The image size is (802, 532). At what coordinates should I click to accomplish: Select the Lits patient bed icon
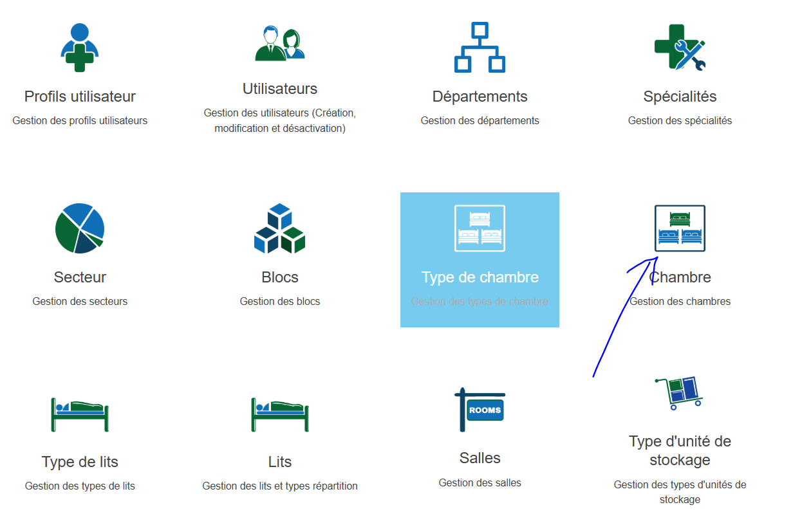(279, 414)
